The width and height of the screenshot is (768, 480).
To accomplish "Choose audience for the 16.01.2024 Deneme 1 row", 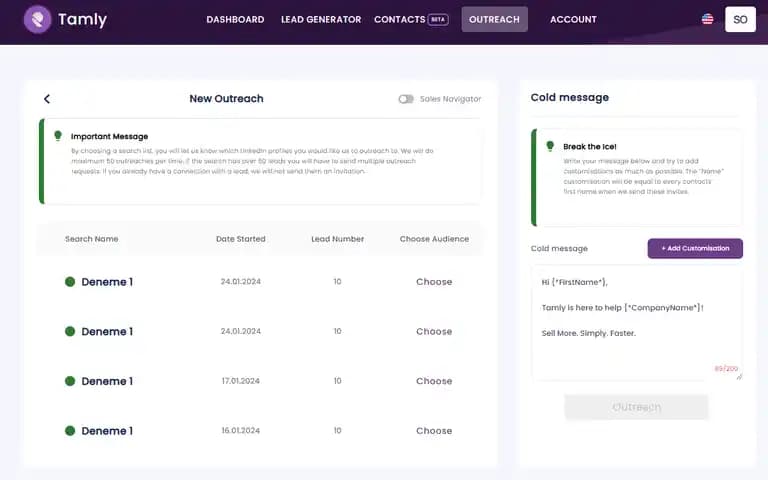I will (434, 431).
